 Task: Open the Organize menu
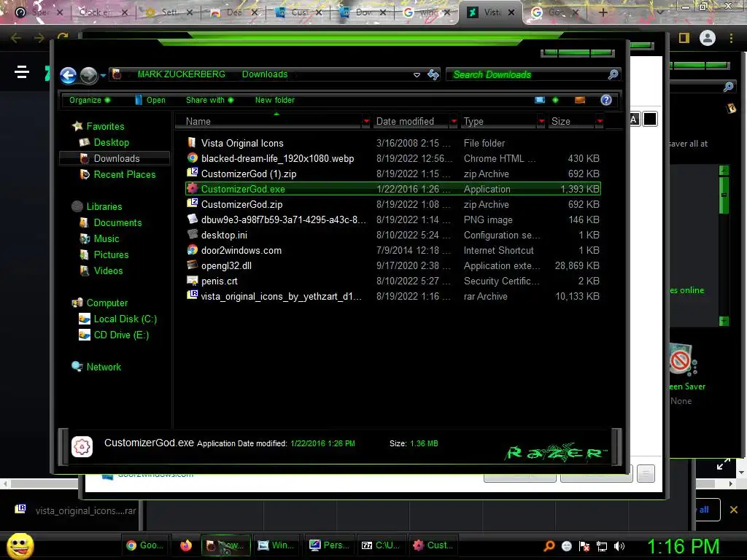(x=90, y=100)
